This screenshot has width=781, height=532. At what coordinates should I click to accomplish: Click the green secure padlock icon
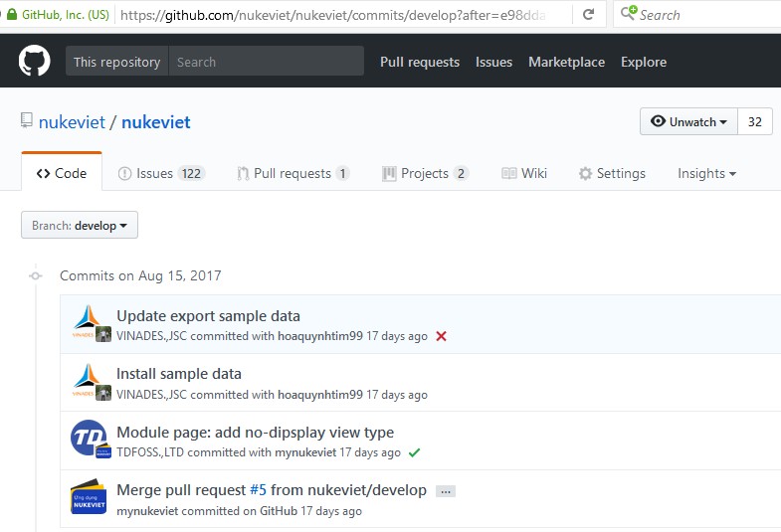pos(12,14)
